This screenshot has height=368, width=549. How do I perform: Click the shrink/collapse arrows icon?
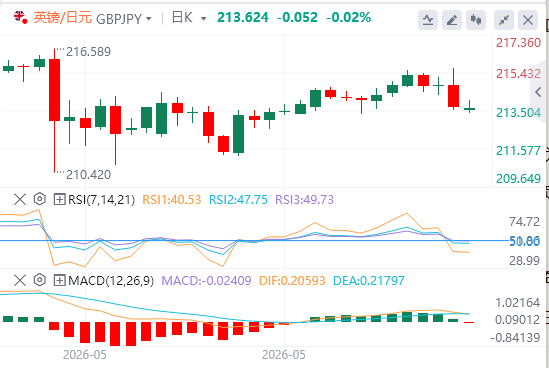(x=504, y=20)
